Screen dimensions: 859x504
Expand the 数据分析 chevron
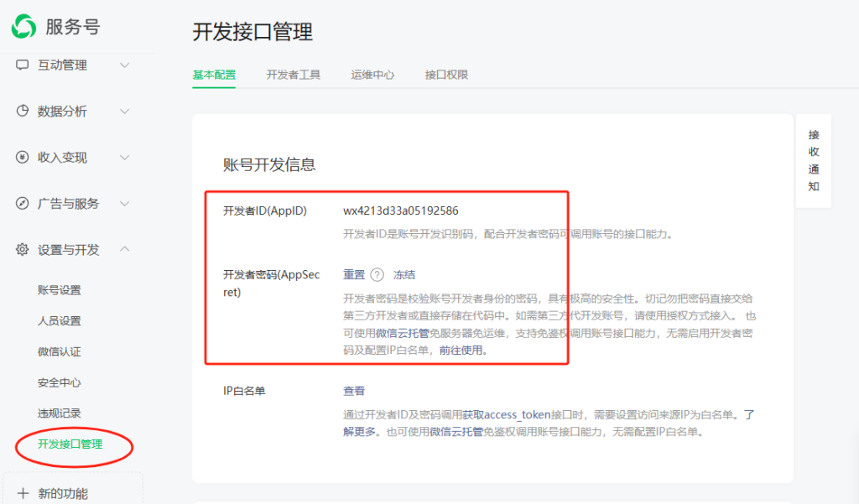pos(125,112)
